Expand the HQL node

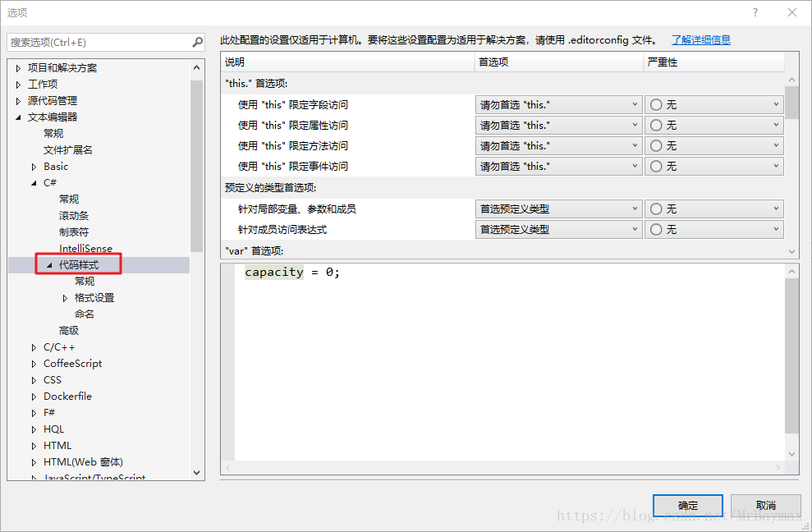tap(34, 430)
